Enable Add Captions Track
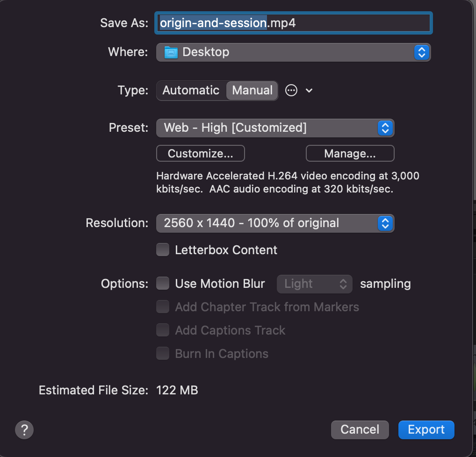476x457 pixels. [x=162, y=330]
